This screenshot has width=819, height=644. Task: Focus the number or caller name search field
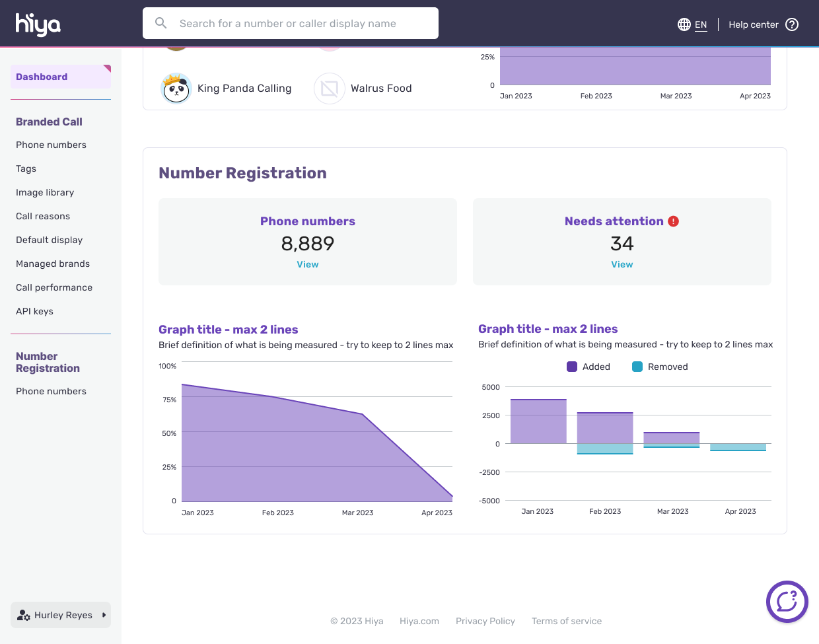coord(297,23)
